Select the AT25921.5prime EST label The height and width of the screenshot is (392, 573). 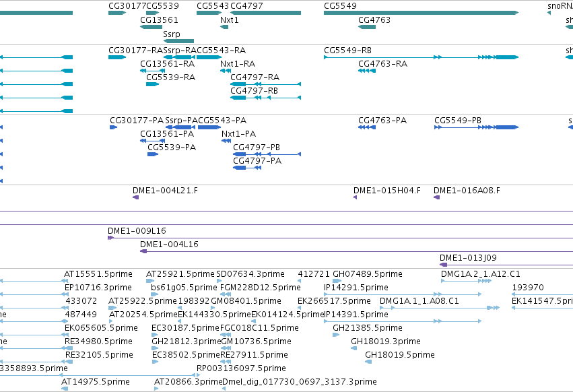pos(180,274)
